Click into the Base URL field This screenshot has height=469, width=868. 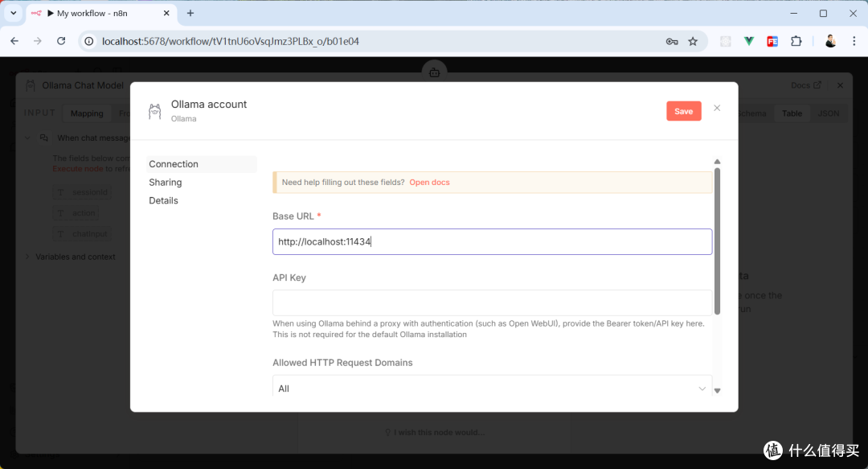[492, 241]
